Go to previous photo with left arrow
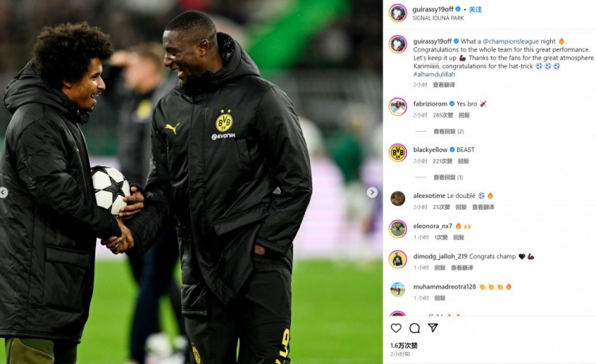The image size is (596, 364). 3,192
